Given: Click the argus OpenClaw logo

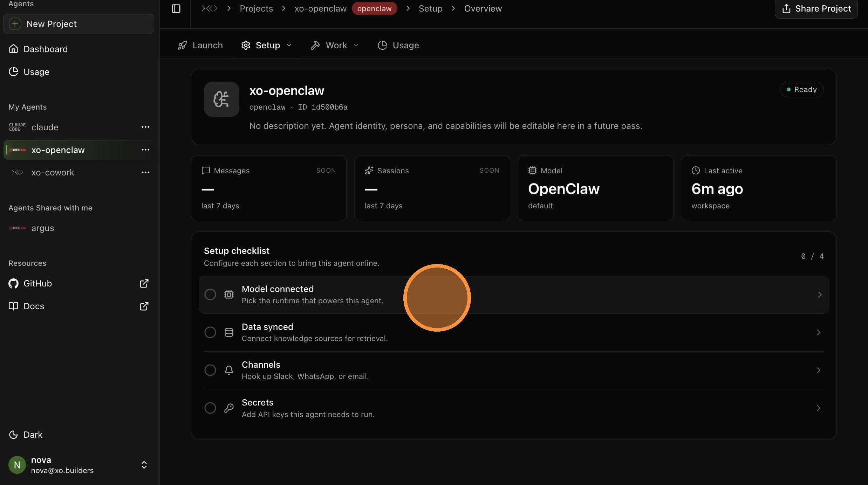Looking at the screenshot, I should pyautogui.click(x=17, y=228).
